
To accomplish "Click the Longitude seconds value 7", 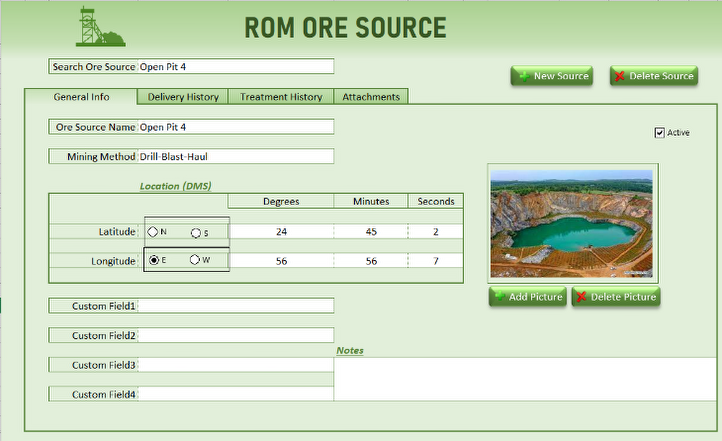I will pos(436,261).
